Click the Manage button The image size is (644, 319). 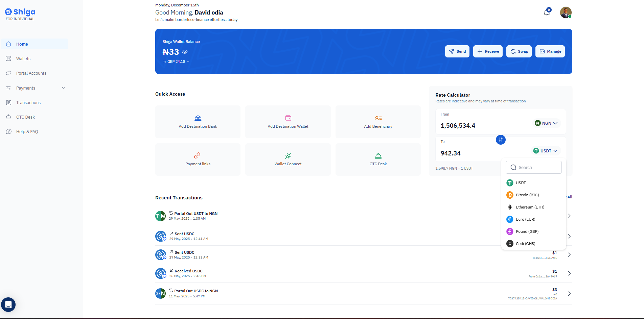[550, 51]
